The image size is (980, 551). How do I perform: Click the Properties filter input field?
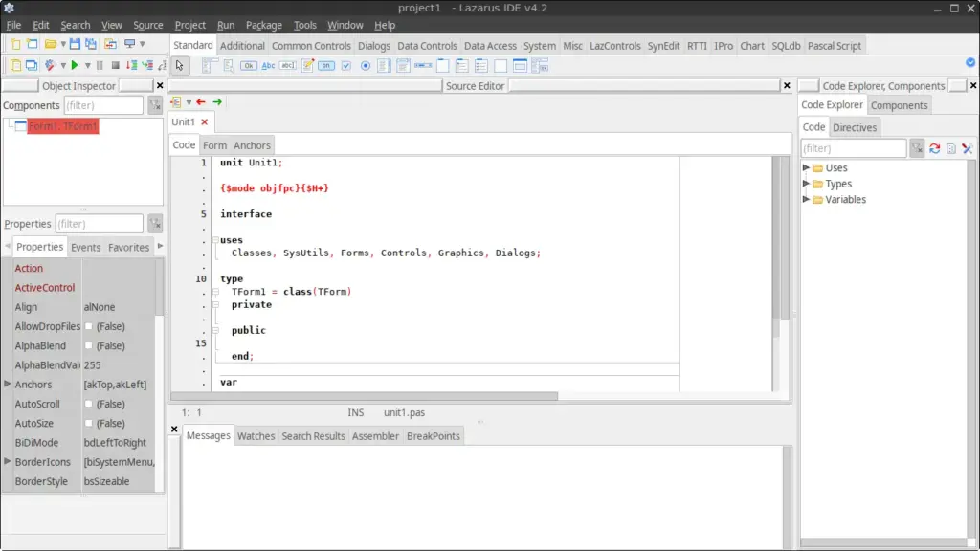tap(100, 224)
